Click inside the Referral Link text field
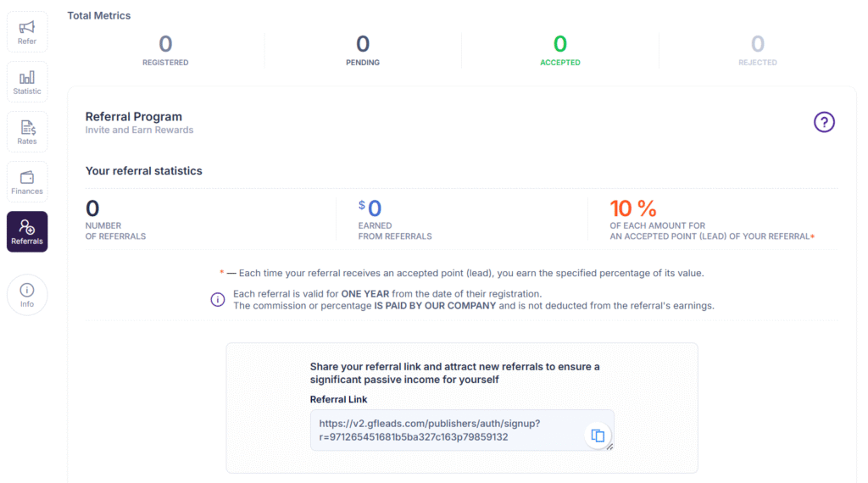Screen dimensions: 868x483 tap(462, 430)
